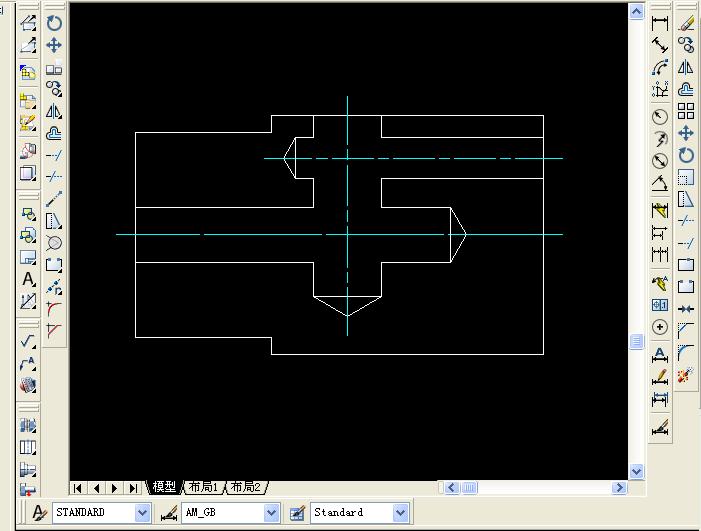
Task: Open the Tolerance frame tool
Action: [x=659, y=305]
